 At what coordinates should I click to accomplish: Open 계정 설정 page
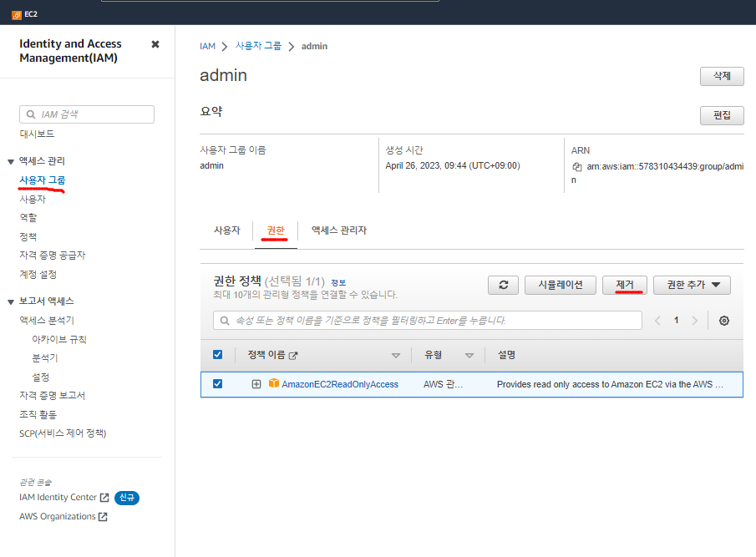(38, 275)
